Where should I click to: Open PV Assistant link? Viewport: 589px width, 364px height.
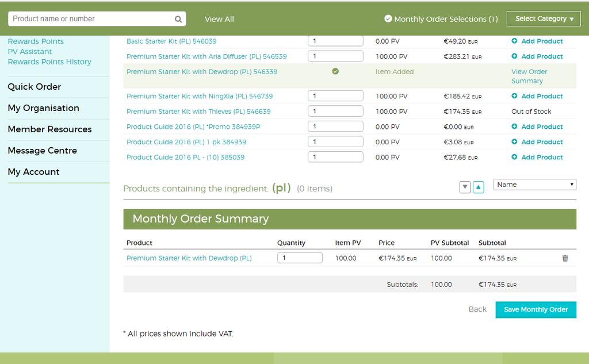coord(30,51)
